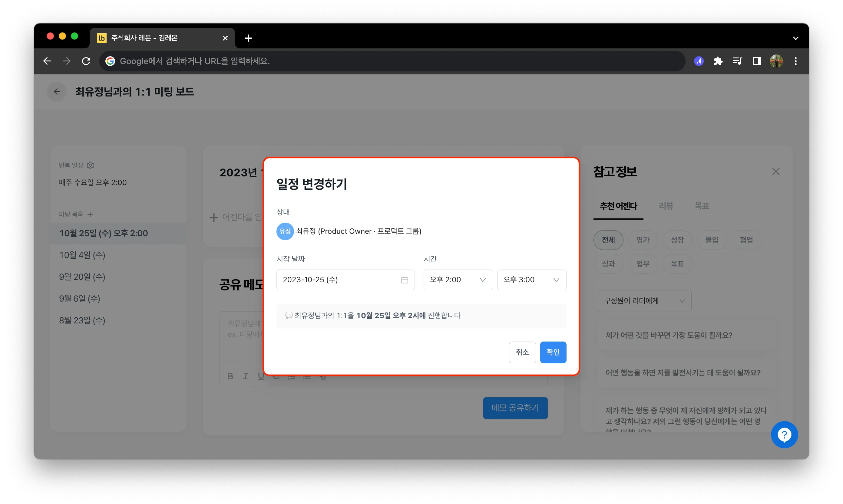
Task: Select the 전체 filter chip
Action: (608, 240)
